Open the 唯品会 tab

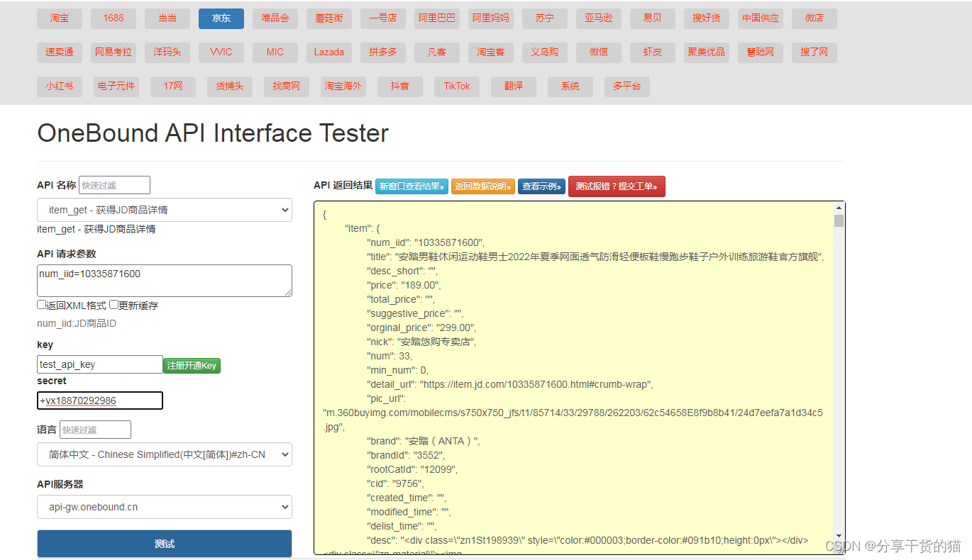coord(275,18)
